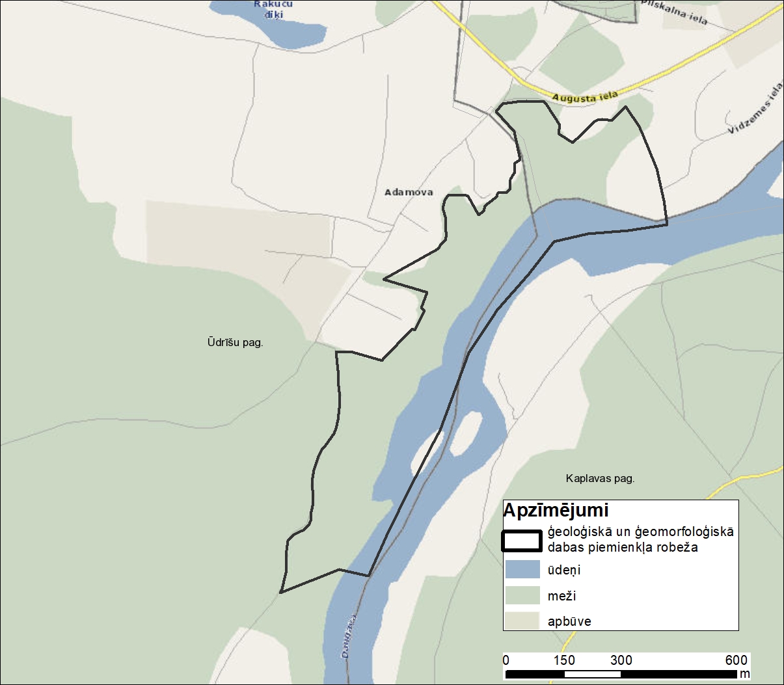Select the Apzīmējumi legend title

pos(556,511)
